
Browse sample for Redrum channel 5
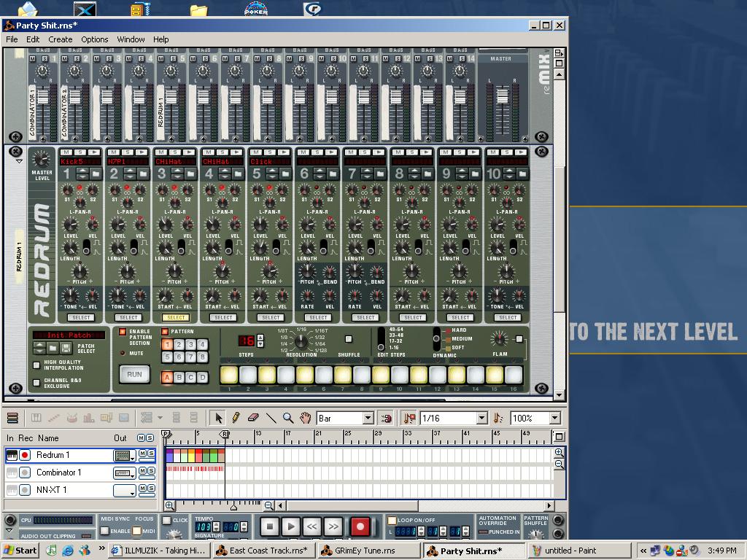coord(285,174)
